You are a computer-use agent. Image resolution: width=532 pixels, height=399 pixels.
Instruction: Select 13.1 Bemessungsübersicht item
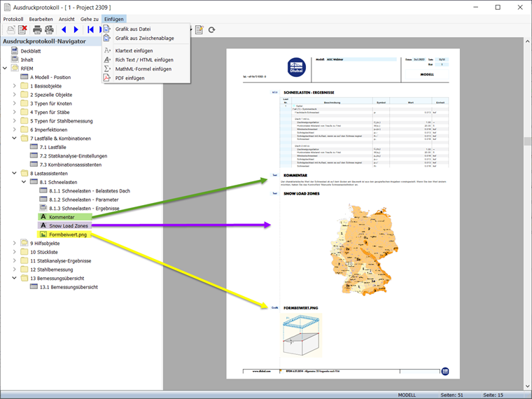tap(69, 287)
